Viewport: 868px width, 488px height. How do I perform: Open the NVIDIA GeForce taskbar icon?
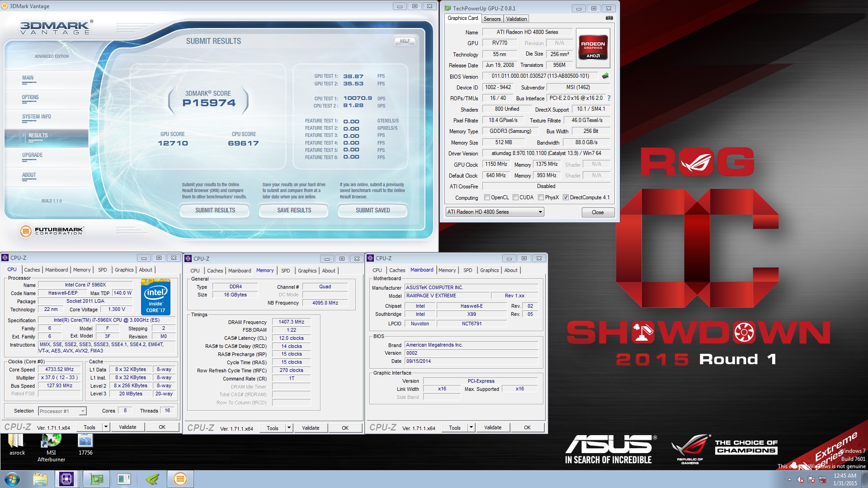153,479
